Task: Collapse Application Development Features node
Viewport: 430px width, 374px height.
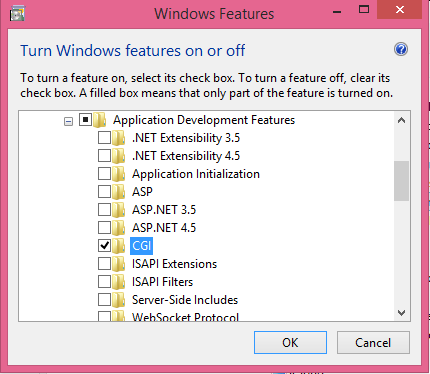Action: point(68,122)
